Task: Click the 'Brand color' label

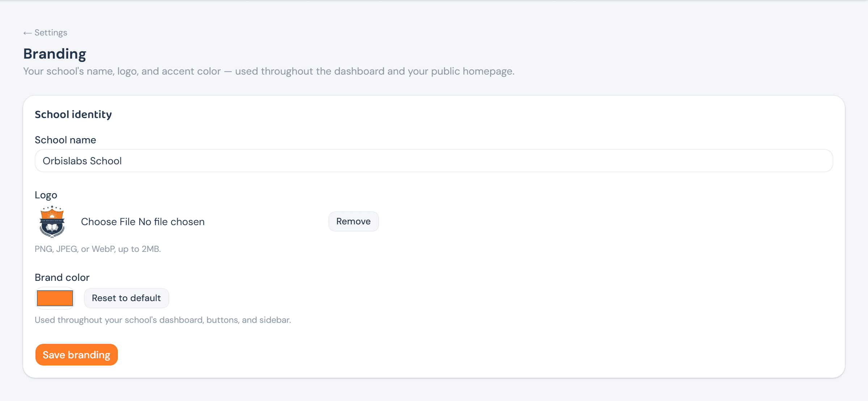Action: point(62,277)
